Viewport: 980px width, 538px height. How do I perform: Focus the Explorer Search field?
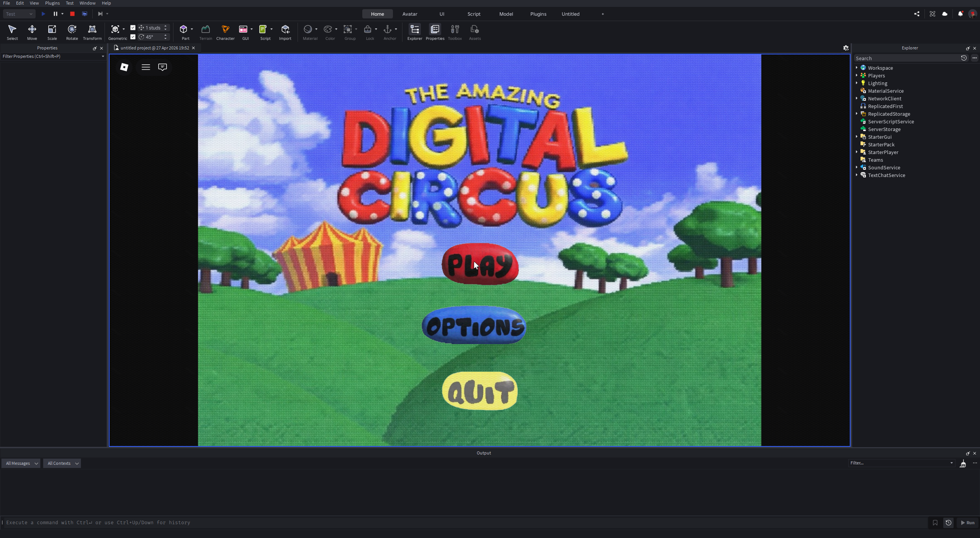[907, 58]
